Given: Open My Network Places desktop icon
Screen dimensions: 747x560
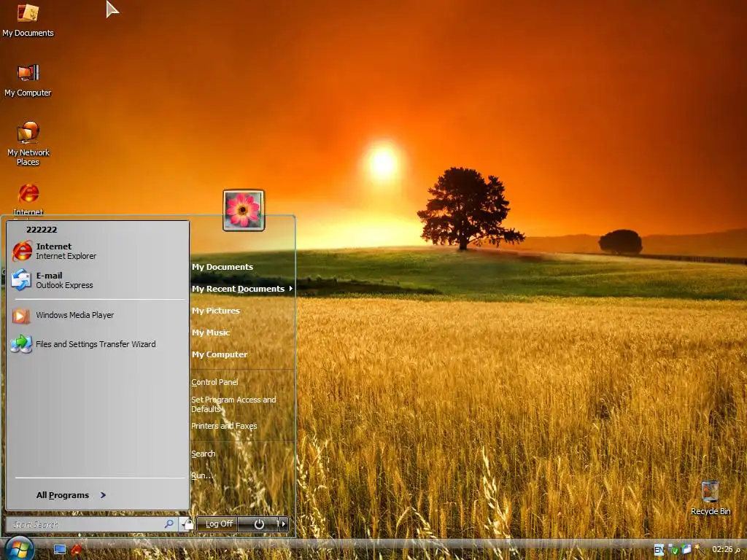Looking at the screenshot, I should (x=28, y=143).
